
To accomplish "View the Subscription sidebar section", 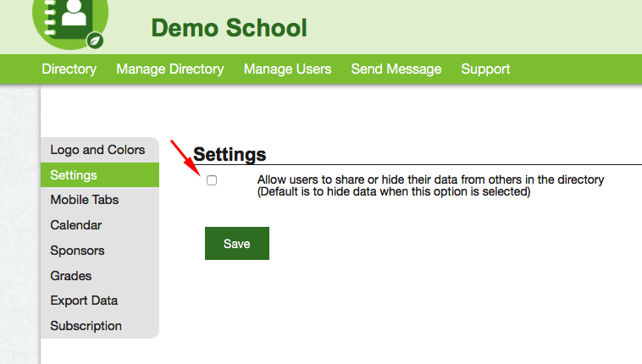I will pos(86,326).
